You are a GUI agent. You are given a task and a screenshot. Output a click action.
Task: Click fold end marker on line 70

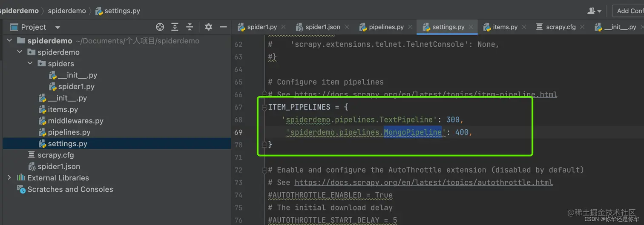[264, 145]
